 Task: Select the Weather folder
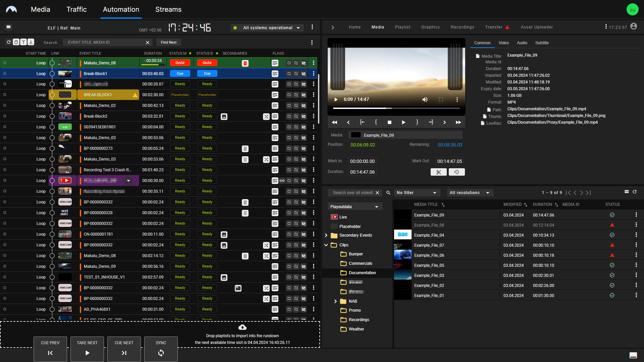click(356, 329)
